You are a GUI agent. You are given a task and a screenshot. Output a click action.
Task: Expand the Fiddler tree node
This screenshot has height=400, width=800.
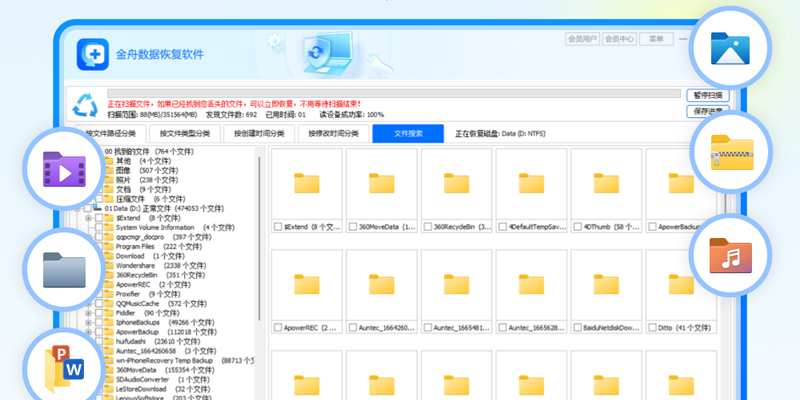[x=89, y=313]
